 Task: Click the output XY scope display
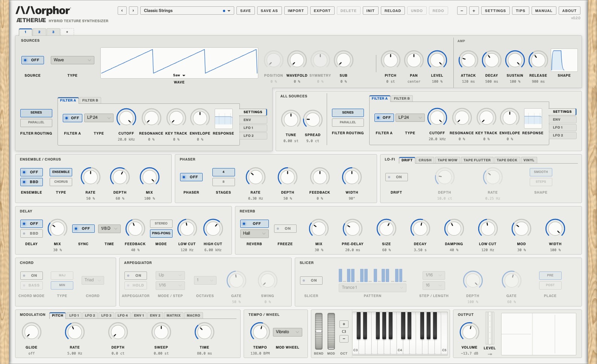click(x=539, y=334)
